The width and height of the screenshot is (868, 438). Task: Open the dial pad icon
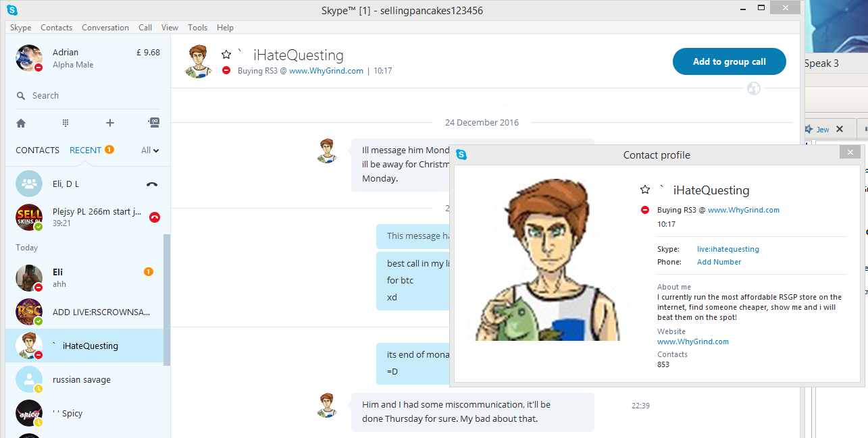[66, 123]
